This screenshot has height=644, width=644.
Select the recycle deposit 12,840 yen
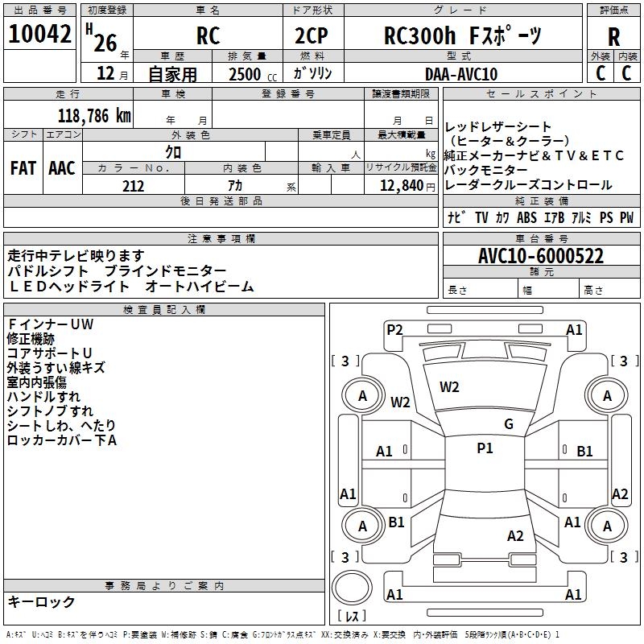click(x=400, y=186)
